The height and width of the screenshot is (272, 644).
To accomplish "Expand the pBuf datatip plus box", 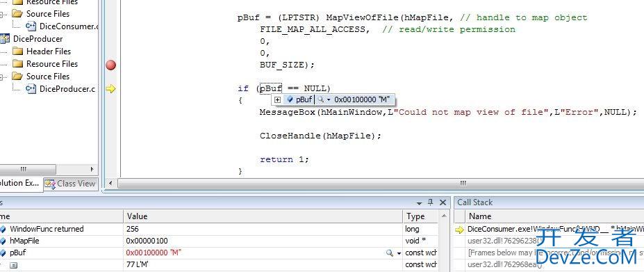I will click(278, 99).
